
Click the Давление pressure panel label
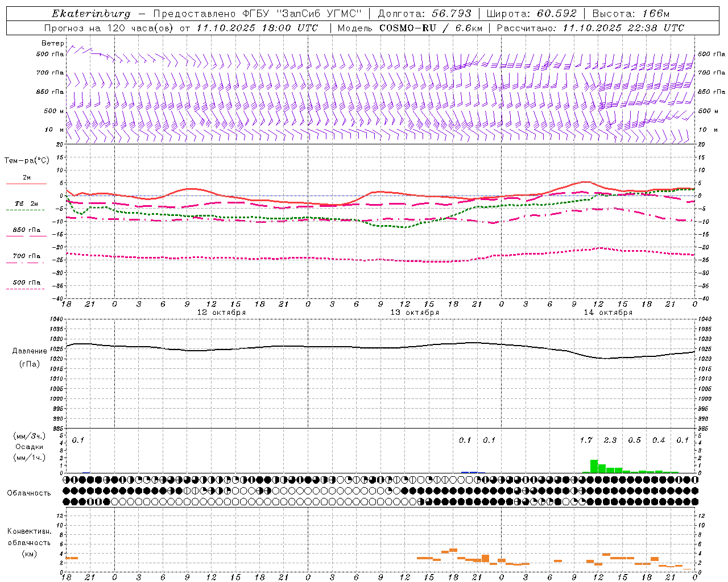29,351
